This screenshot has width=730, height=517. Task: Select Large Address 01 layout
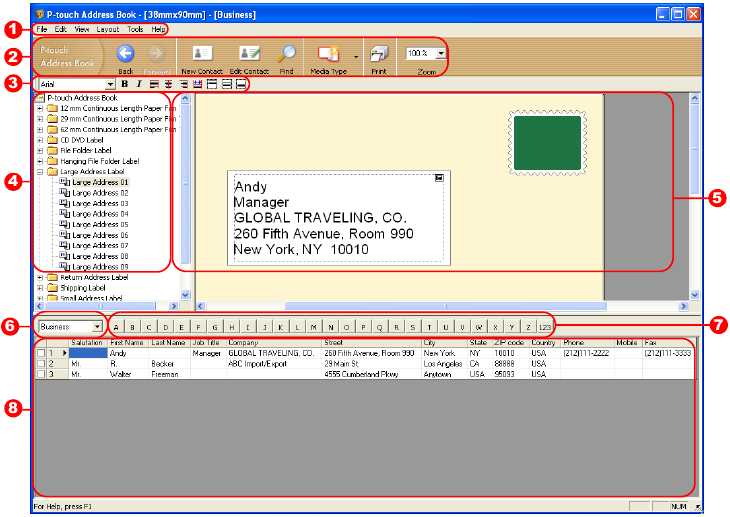[x=100, y=182]
